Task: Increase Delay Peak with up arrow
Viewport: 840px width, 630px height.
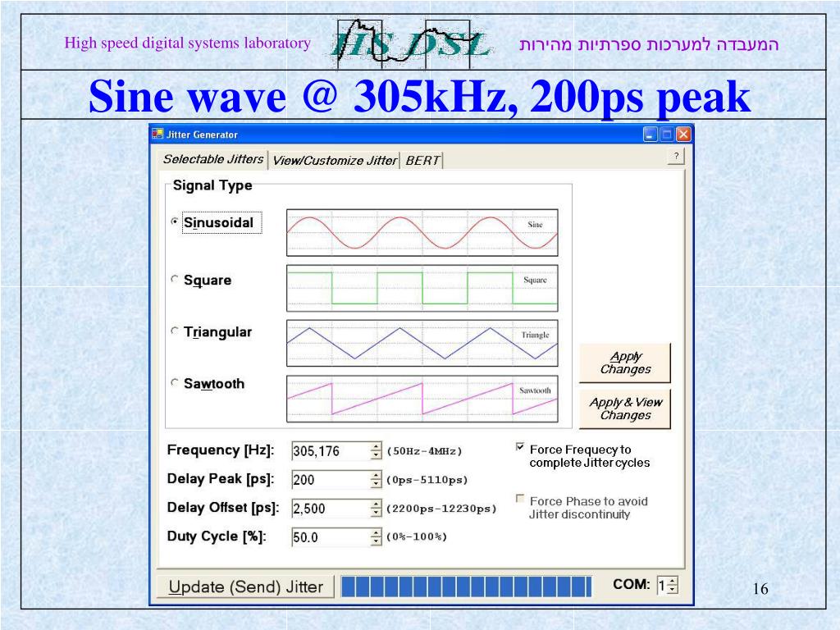Action: click(x=376, y=475)
